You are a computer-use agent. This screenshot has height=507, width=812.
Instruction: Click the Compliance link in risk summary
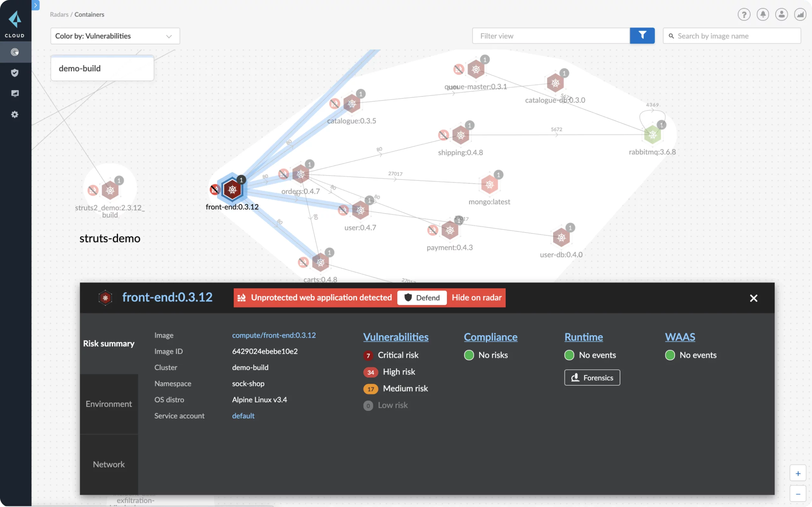tap(490, 337)
